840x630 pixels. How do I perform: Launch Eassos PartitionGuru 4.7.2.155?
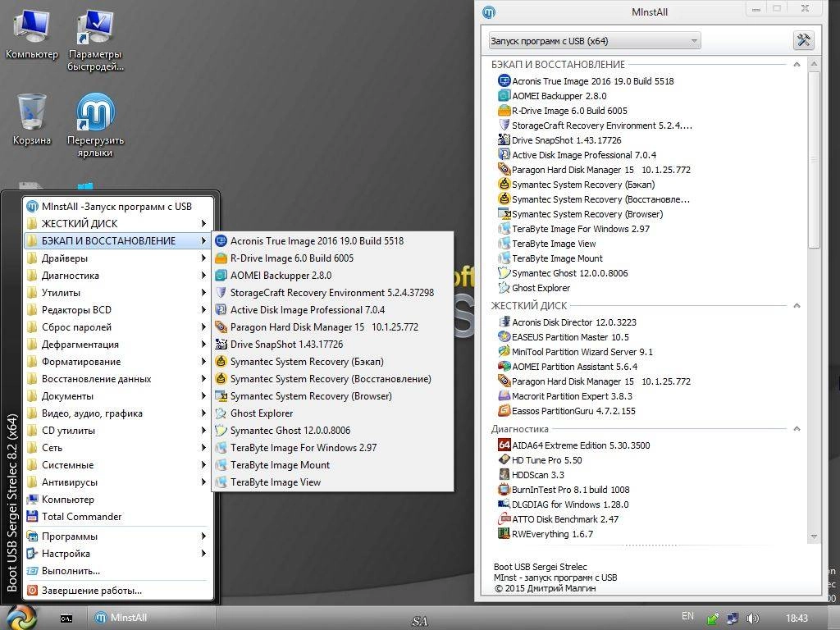[566, 411]
